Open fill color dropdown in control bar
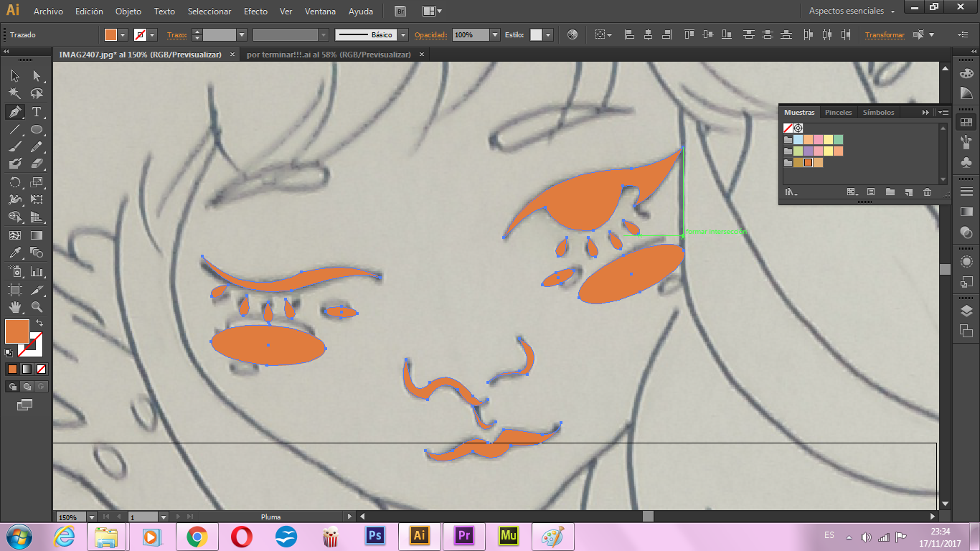Screen dimensions: 980x551 point(123,34)
